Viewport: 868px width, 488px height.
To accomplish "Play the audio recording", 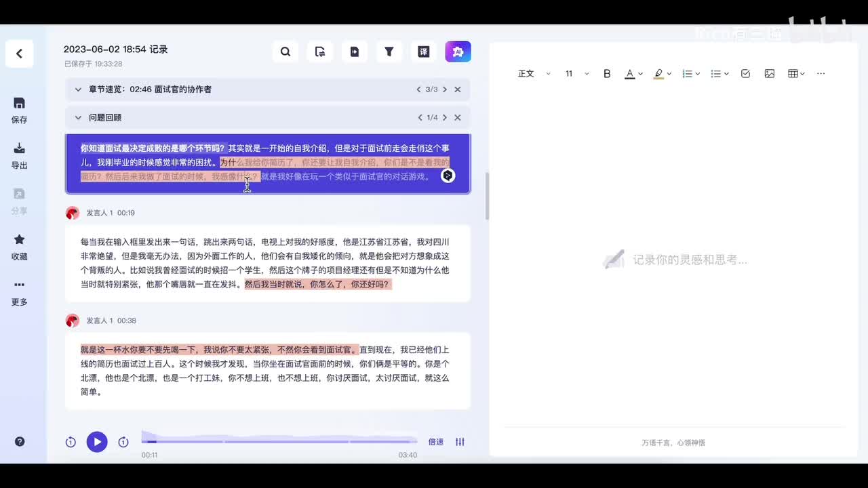I will coord(97,442).
